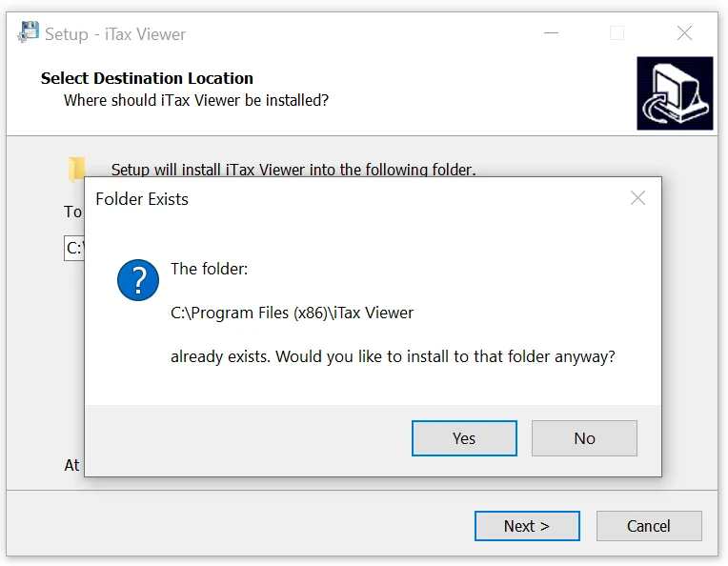Viewport: 728px width, 566px height.
Task: Click the Next > button
Action: (x=527, y=526)
